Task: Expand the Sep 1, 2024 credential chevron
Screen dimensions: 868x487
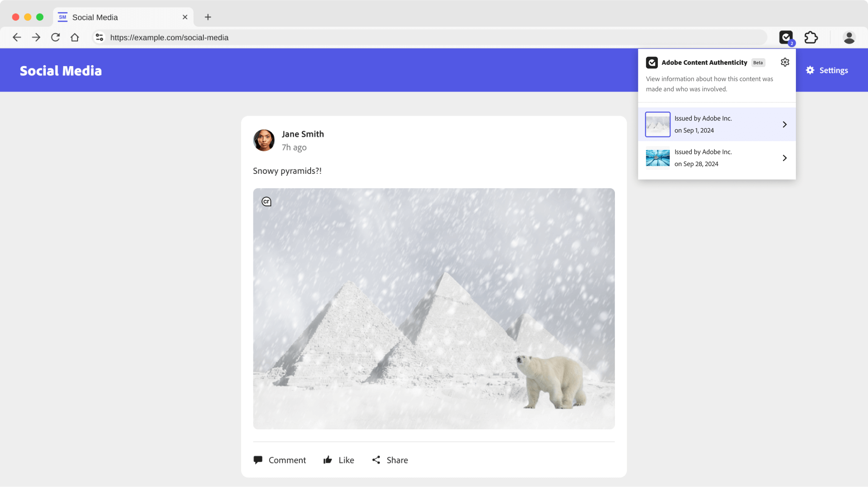Action: 785,124
